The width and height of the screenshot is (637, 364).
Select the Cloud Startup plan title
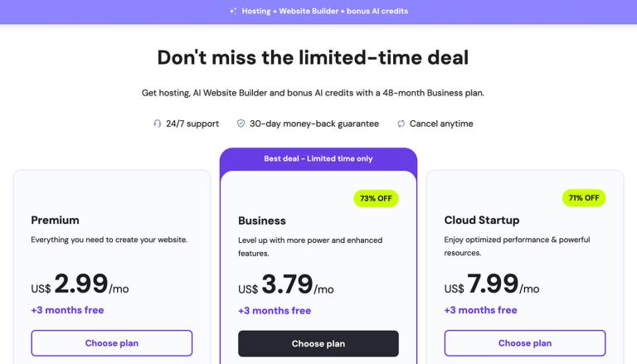pos(482,221)
